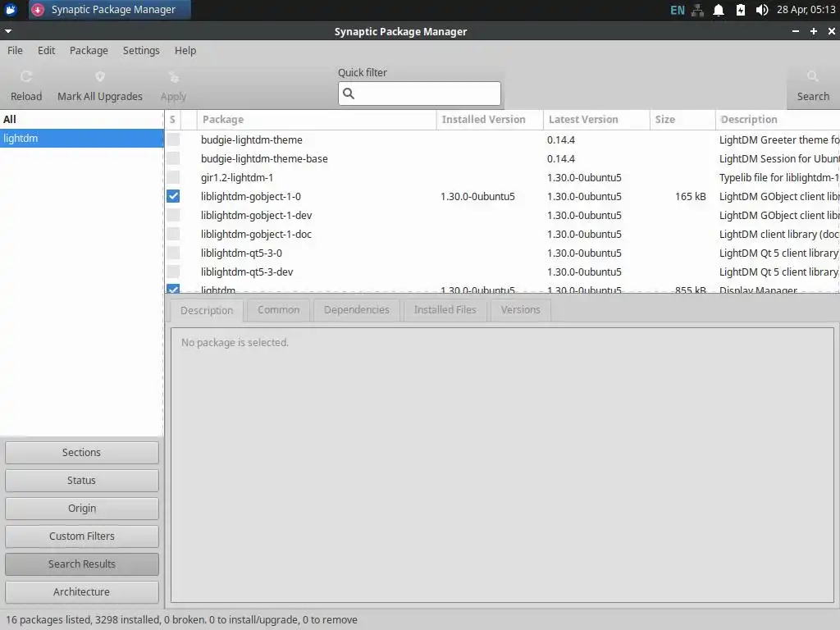
Task: Sort by Installed Version column header
Action: (x=491, y=120)
